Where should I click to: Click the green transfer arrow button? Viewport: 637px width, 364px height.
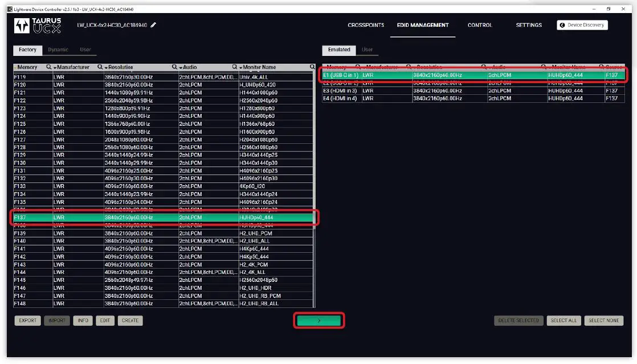319,321
